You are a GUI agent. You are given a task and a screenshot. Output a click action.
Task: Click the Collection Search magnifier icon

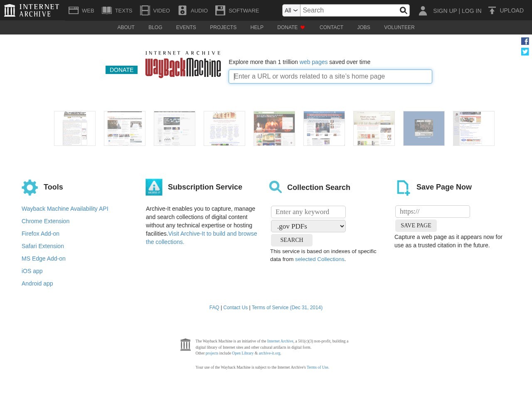point(276,187)
